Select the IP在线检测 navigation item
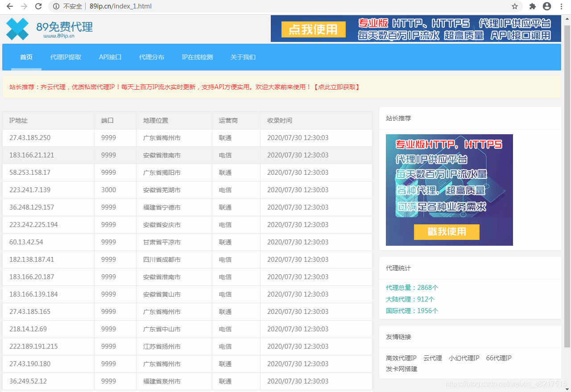This screenshot has height=392, width=571. pos(197,57)
